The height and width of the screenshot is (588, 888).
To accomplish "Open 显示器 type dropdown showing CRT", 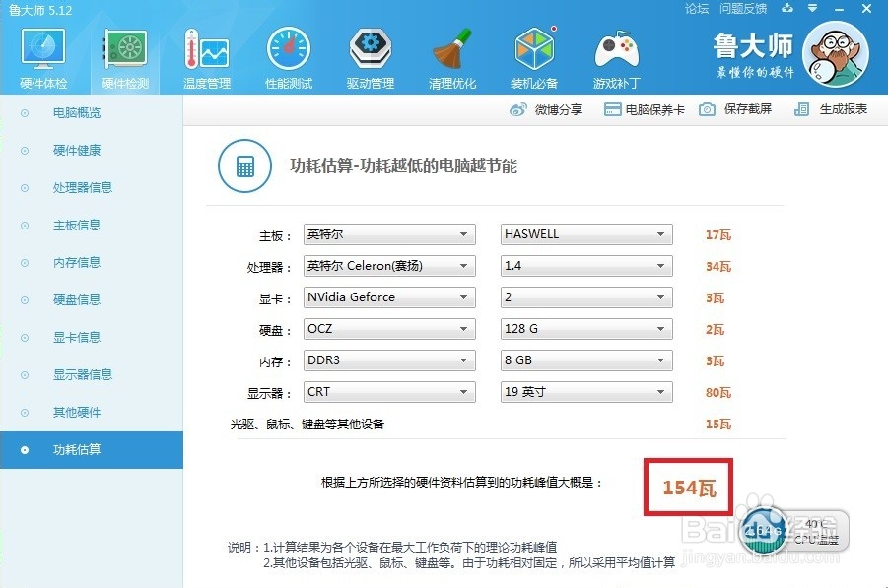I will pyautogui.click(x=389, y=392).
